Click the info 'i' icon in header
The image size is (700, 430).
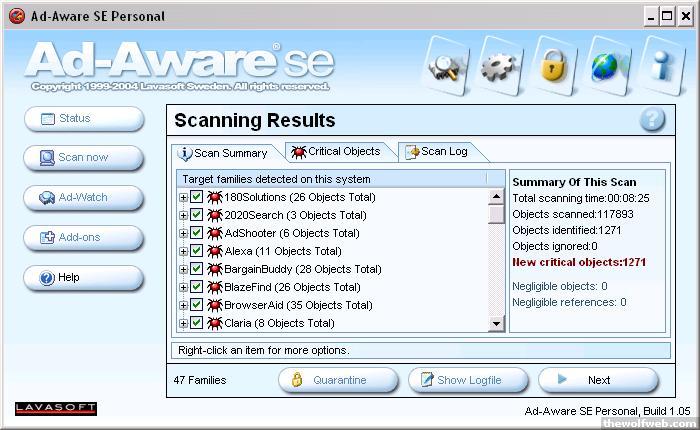click(661, 65)
